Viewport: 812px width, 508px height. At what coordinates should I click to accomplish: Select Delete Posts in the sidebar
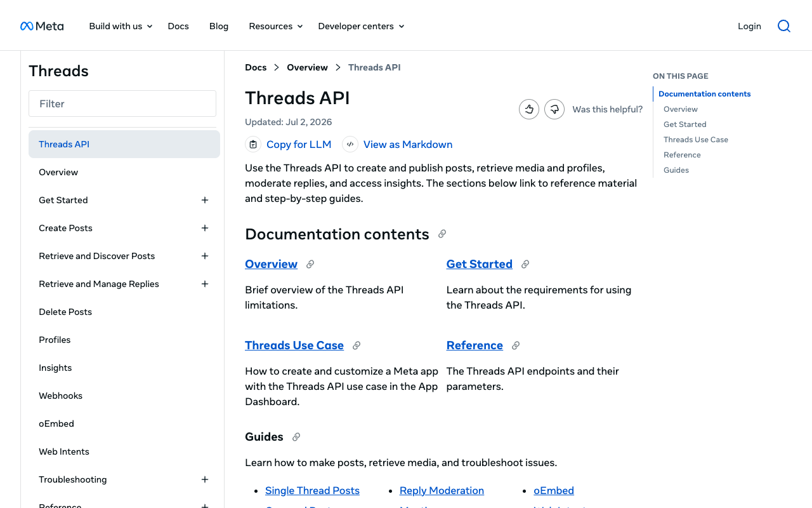coord(124,312)
